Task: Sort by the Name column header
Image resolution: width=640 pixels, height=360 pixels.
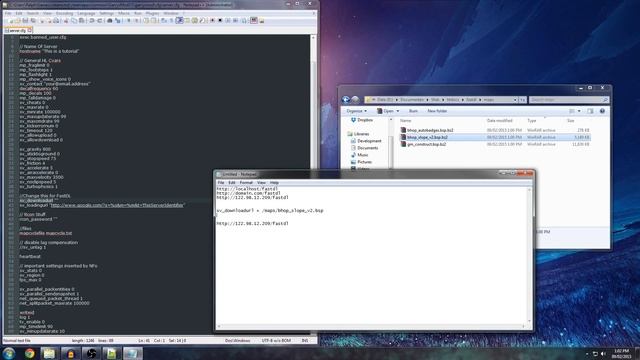Action: point(405,121)
